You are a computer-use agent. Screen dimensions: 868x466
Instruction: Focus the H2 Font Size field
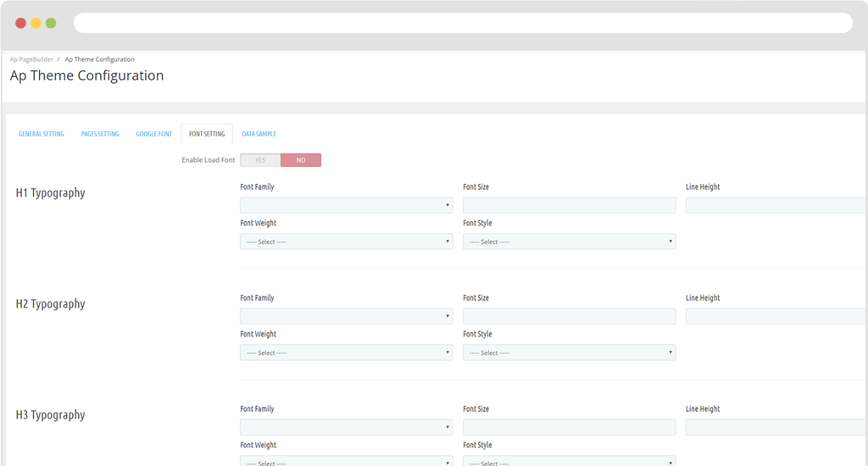569,316
